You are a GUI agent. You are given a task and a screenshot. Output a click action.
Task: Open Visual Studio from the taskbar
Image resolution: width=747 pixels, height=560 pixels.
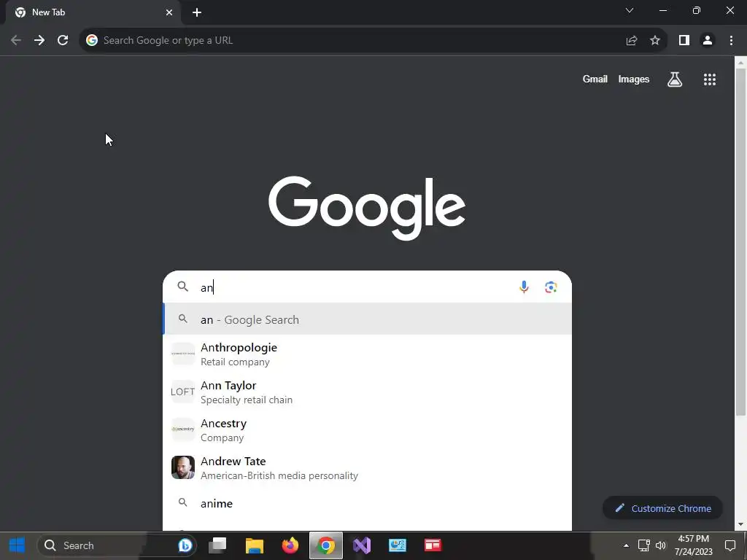(362, 545)
